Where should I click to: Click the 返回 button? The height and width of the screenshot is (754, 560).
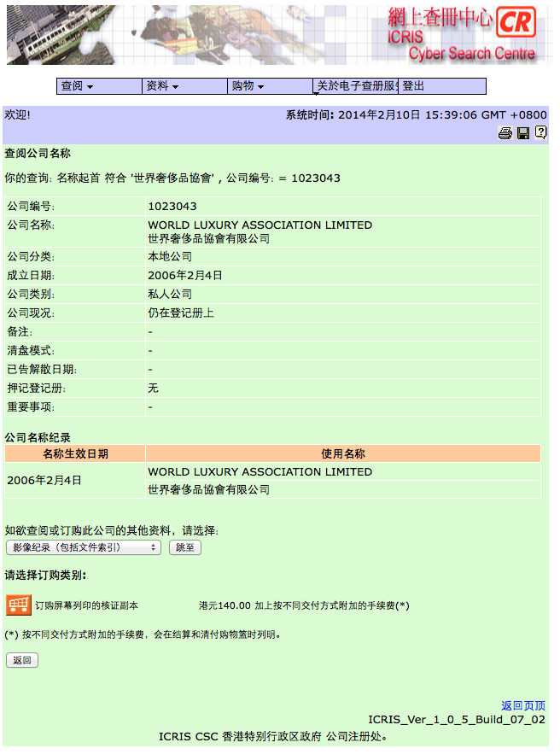coord(22,660)
